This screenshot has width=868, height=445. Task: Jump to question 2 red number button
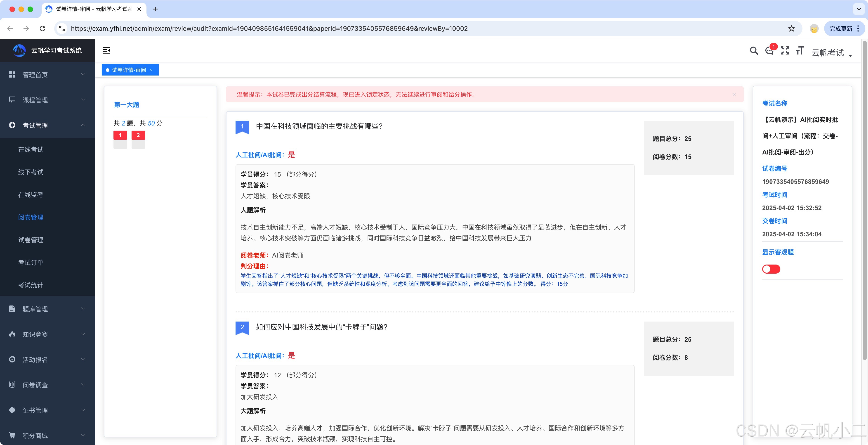[x=138, y=135]
